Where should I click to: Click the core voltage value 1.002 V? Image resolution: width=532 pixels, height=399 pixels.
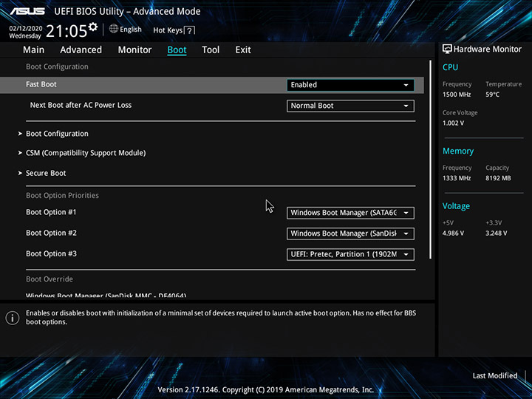(x=453, y=123)
